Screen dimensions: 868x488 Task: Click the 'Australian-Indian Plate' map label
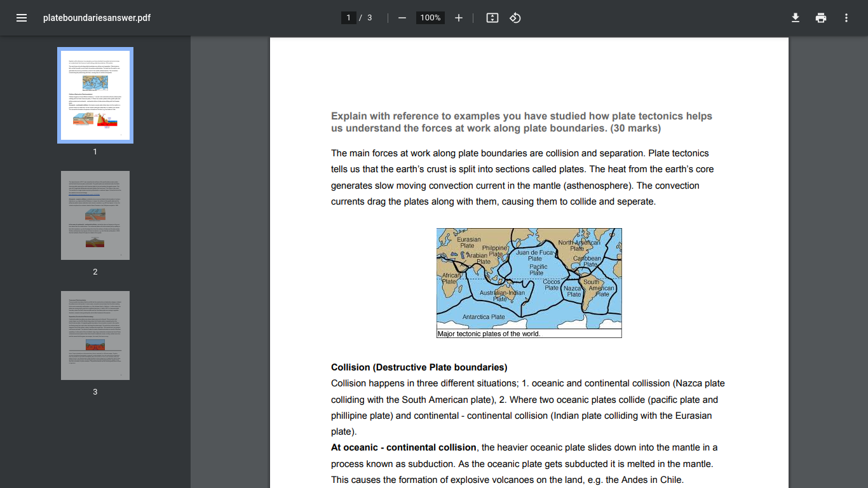(x=502, y=295)
